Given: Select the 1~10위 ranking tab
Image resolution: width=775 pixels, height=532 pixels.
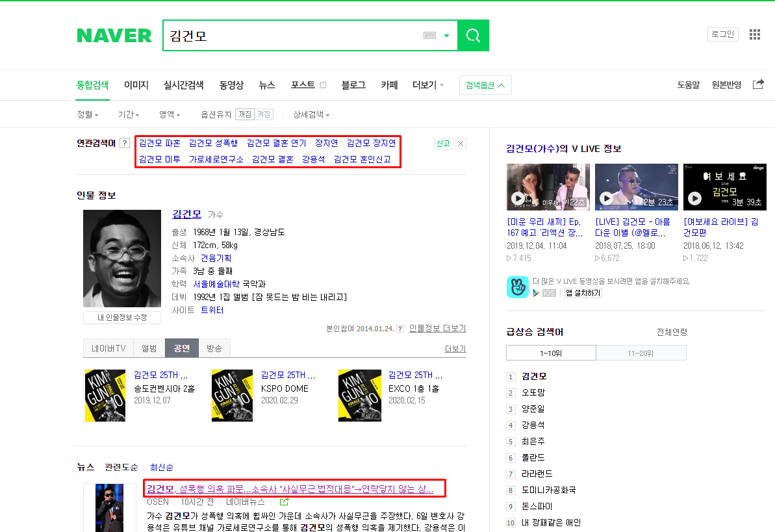Looking at the screenshot, I should pyautogui.click(x=551, y=353).
